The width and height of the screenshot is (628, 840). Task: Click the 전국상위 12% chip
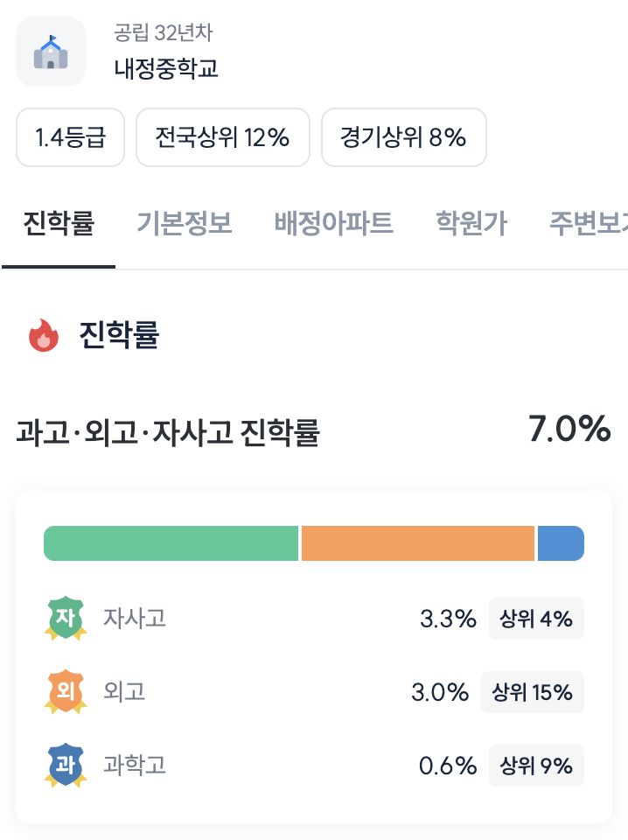point(222,137)
